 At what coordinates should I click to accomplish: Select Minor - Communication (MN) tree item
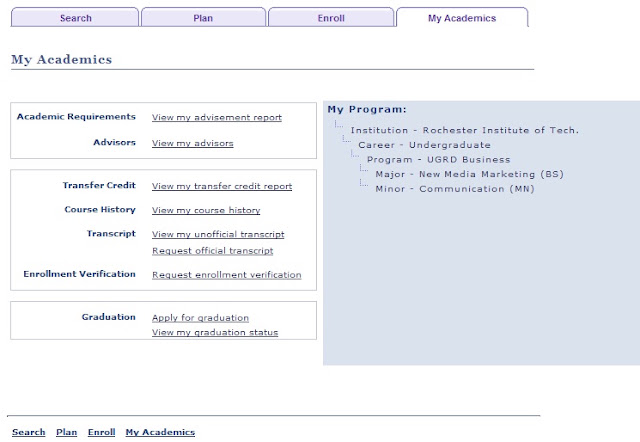point(455,189)
